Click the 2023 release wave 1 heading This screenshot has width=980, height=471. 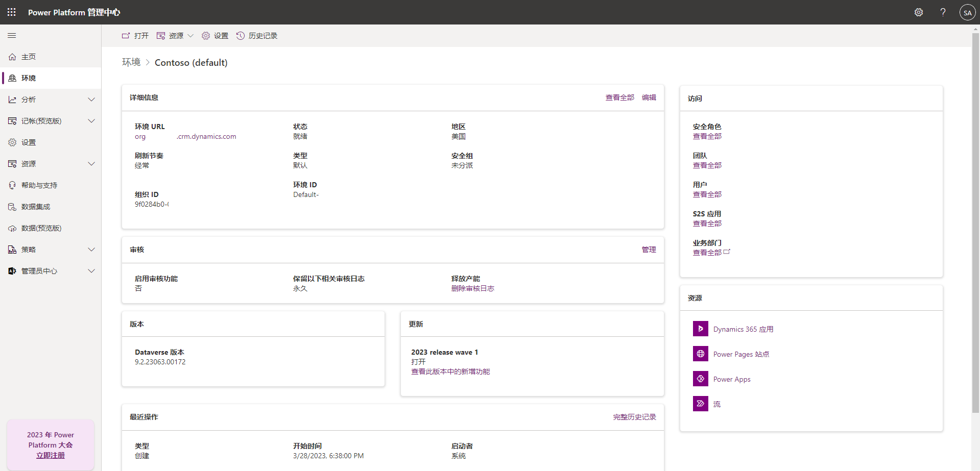coord(445,352)
